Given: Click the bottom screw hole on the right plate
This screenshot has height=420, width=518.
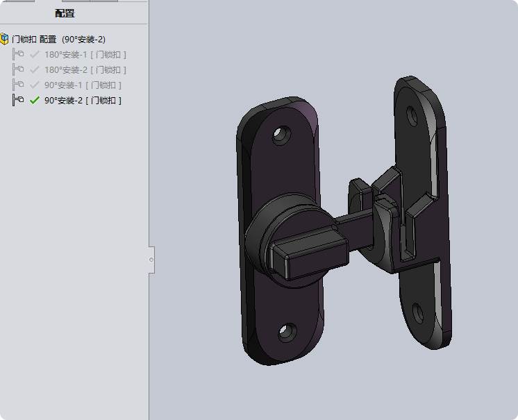Looking at the screenshot, I should pos(418,313).
